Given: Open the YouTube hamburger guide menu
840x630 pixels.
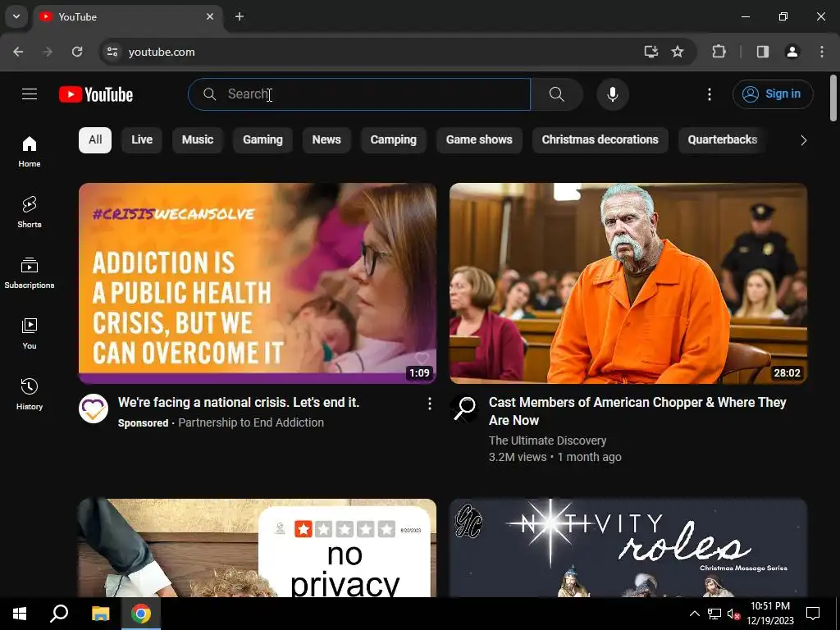Looking at the screenshot, I should [30, 94].
